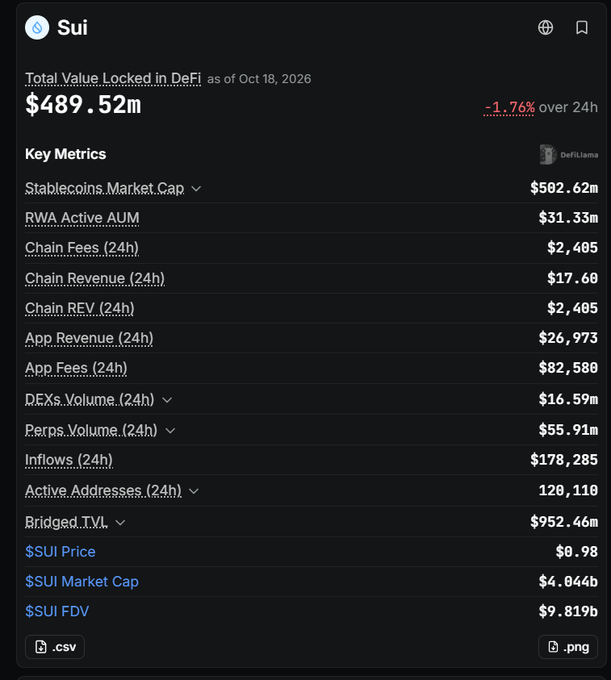The height and width of the screenshot is (680, 611).
Task: Click the $489.52m TVL value
Action: tap(83, 105)
